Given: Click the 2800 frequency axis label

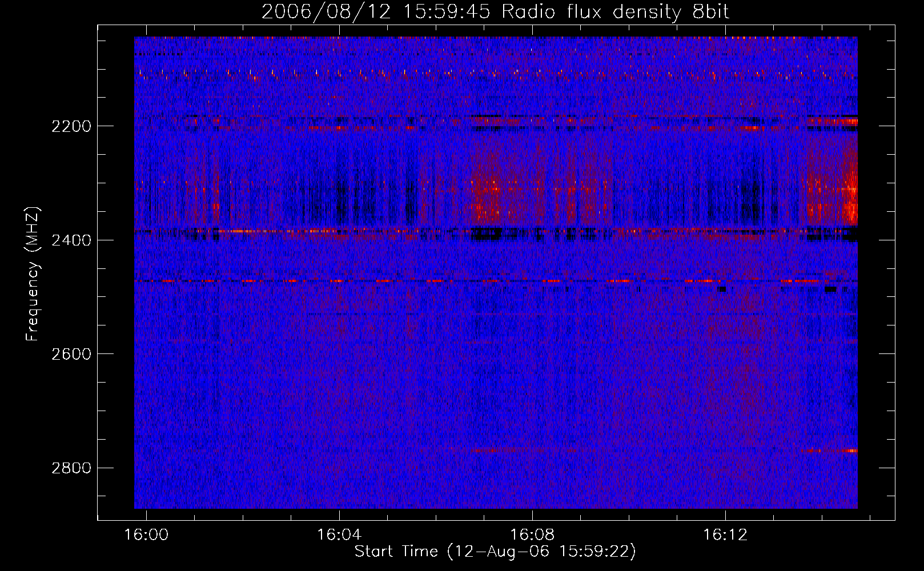Looking at the screenshot, I should (71, 468).
